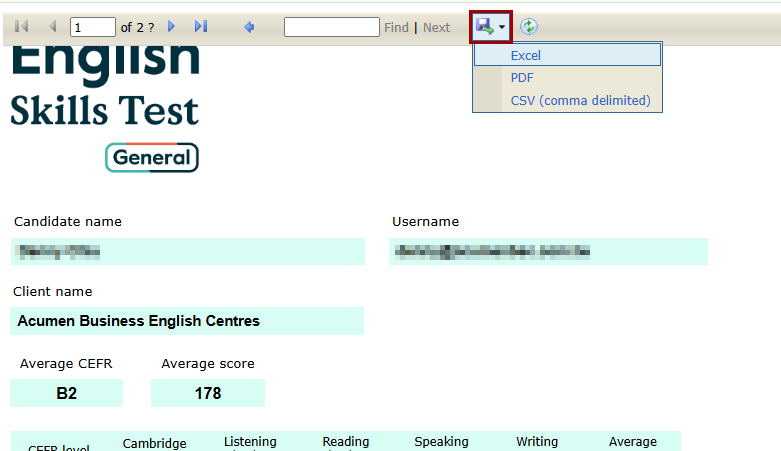The image size is (781, 451).
Task: Click the blue back-to-parent-report arrow
Action: point(249,27)
